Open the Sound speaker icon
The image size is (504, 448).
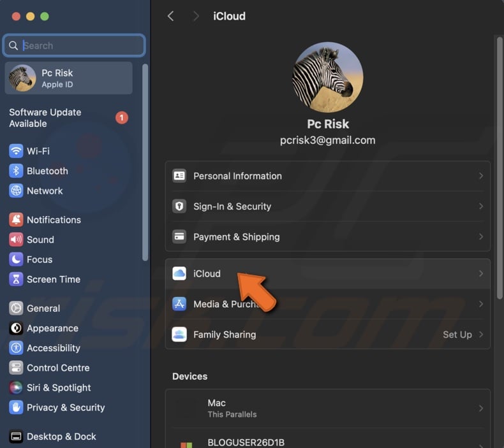[16, 240]
